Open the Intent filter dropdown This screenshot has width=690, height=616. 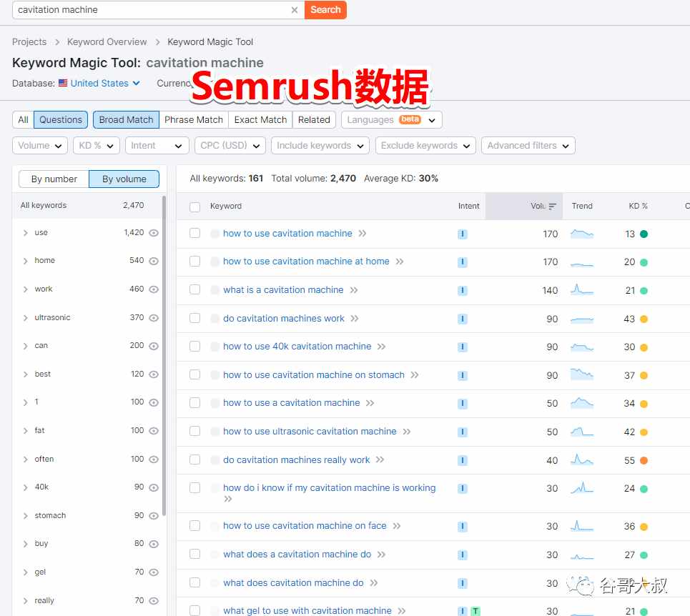157,146
